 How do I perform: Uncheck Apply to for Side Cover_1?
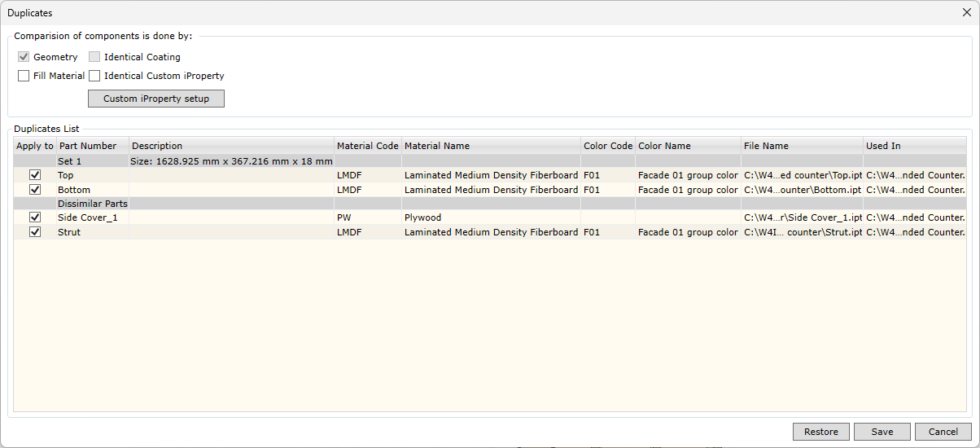(x=35, y=217)
